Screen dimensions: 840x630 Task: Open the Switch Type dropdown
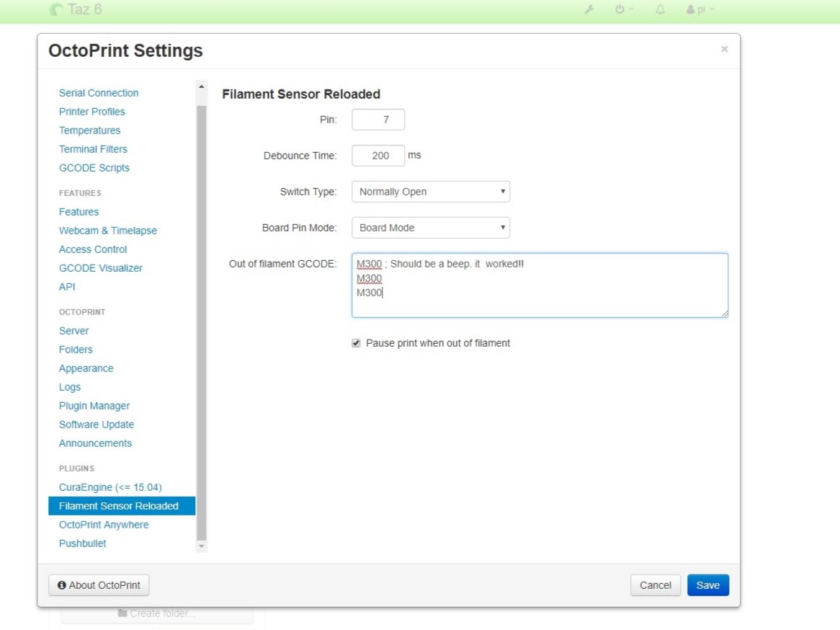(x=431, y=192)
